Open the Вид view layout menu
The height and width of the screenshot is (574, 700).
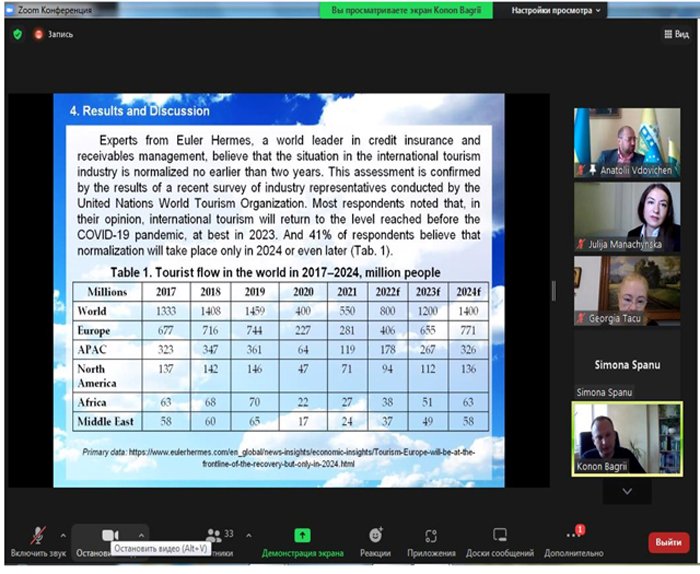(x=677, y=34)
